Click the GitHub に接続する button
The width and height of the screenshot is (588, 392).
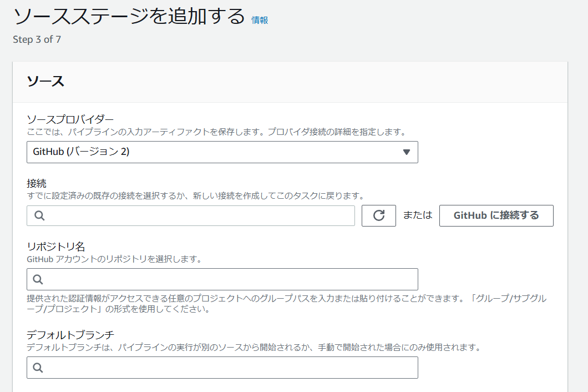click(x=496, y=215)
